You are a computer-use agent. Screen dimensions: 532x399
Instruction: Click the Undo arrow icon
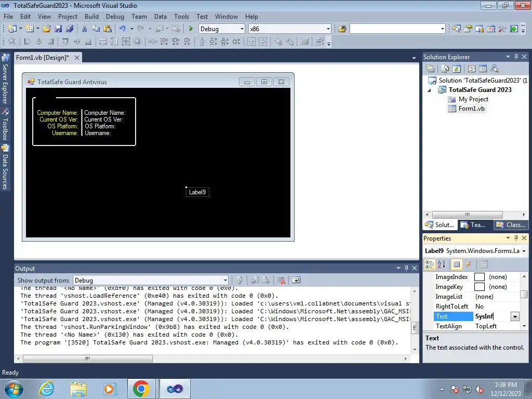[x=123, y=29]
